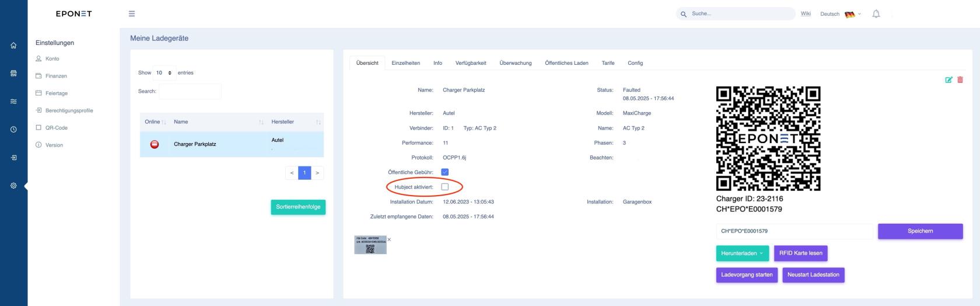Click the Autel manufacturer cell in table
Viewport: 980px width, 306px height.
click(x=278, y=140)
